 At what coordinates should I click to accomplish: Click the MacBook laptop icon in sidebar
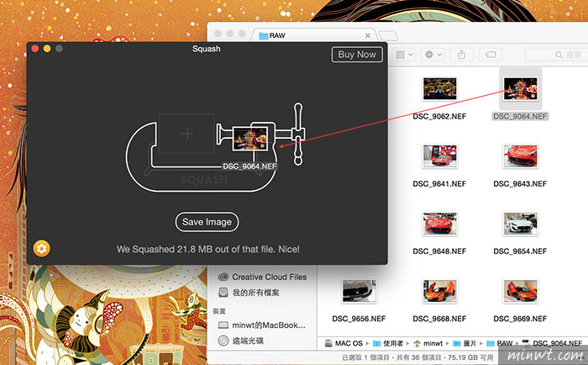click(x=223, y=325)
